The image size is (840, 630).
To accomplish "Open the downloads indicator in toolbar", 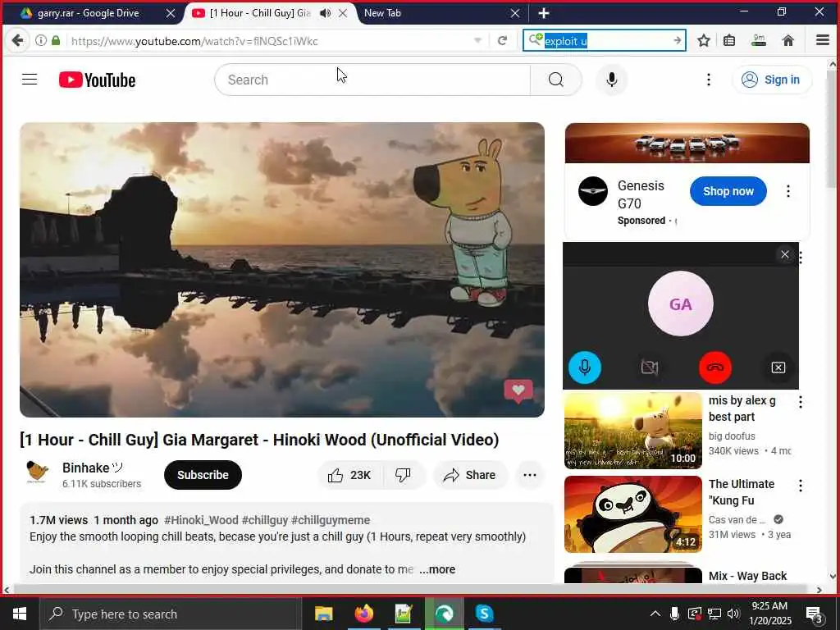I will pyautogui.click(x=759, y=41).
